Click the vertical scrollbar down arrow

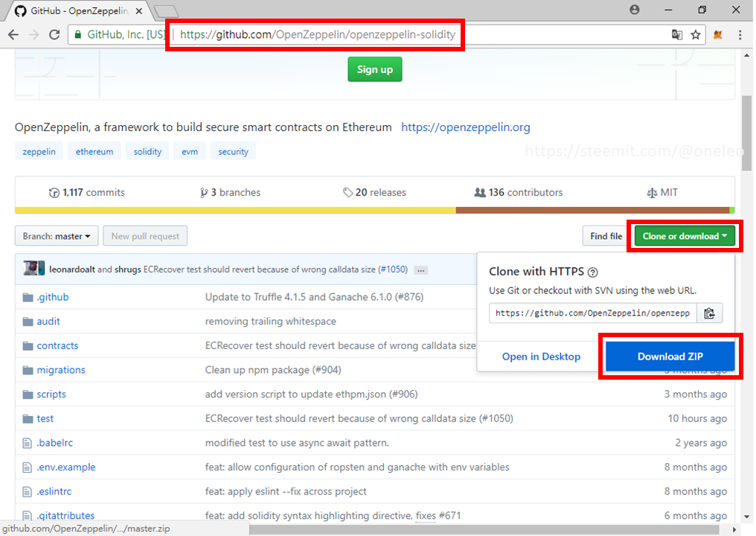[x=747, y=517]
